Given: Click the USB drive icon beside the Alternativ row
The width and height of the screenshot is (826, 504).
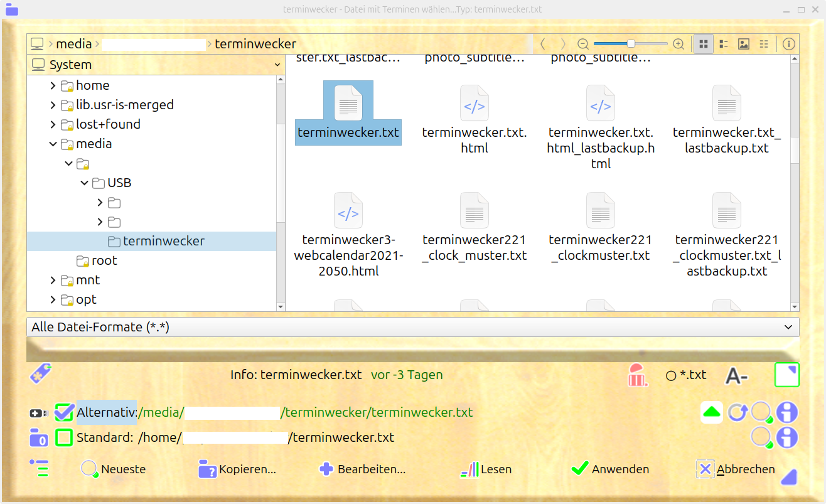Looking at the screenshot, I should pyautogui.click(x=39, y=413).
